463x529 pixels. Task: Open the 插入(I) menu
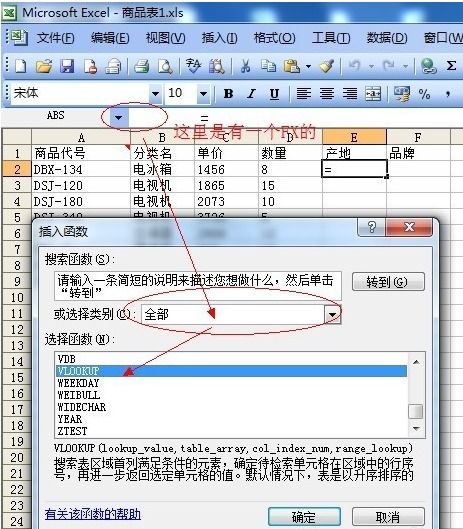(x=219, y=38)
